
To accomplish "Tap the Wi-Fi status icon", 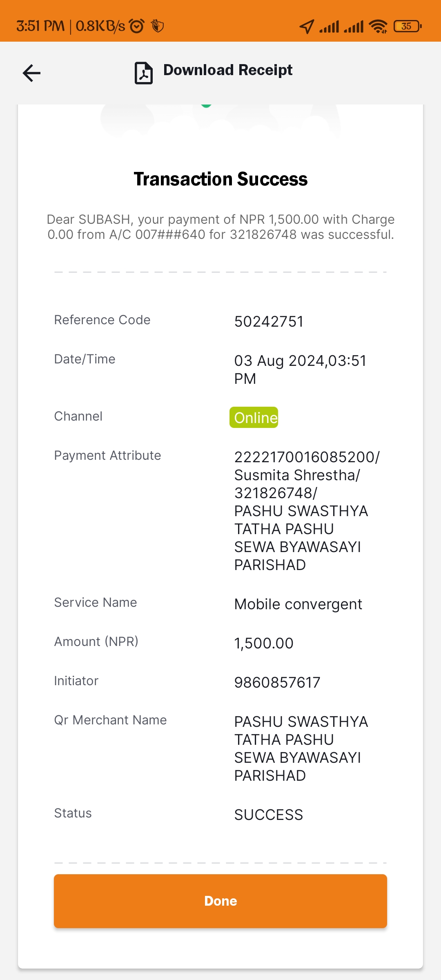I will coord(378,27).
